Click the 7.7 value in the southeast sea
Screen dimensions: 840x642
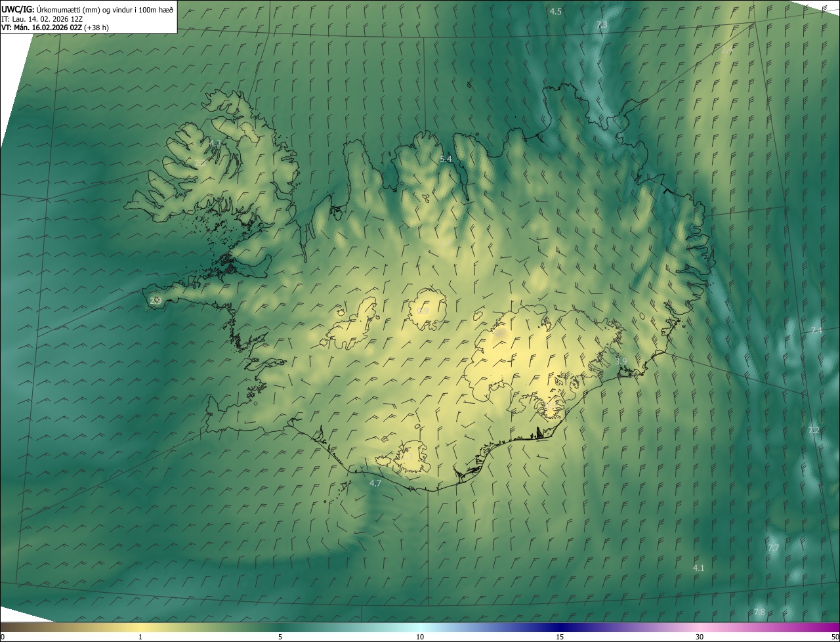[774, 547]
